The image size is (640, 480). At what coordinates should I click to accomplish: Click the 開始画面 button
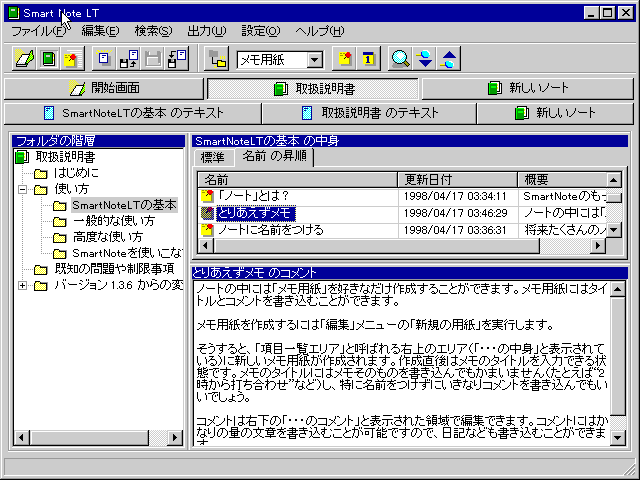click(104, 88)
